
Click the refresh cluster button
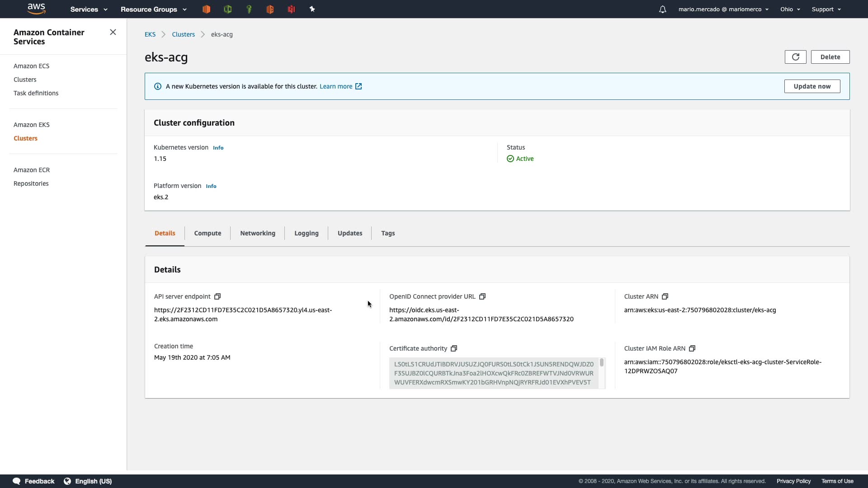795,57
